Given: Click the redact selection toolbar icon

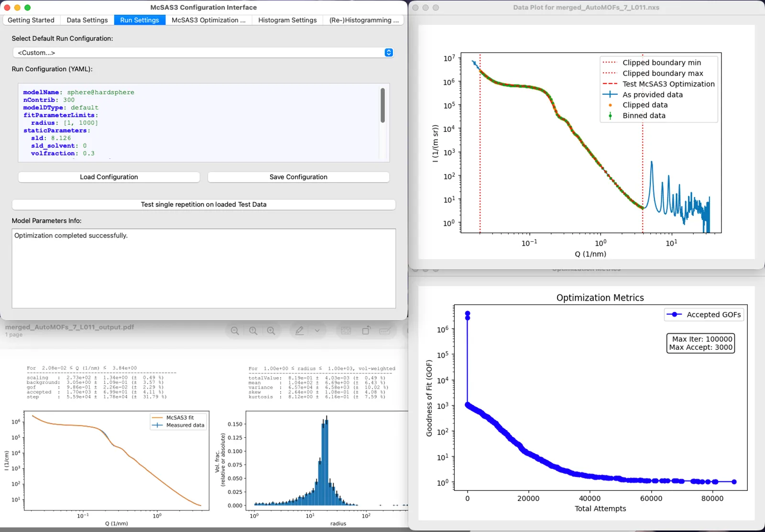Looking at the screenshot, I should coord(346,331).
